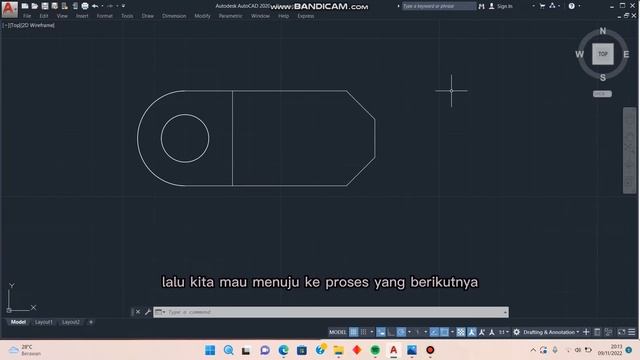Close the command line with X icon
The height and width of the screenshot is (360, 640).
138,312
